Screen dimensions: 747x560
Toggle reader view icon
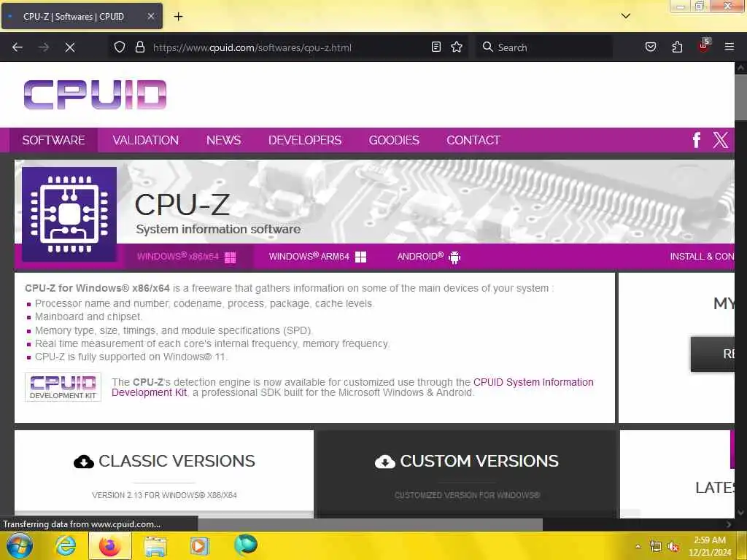(x=436, y=47)
